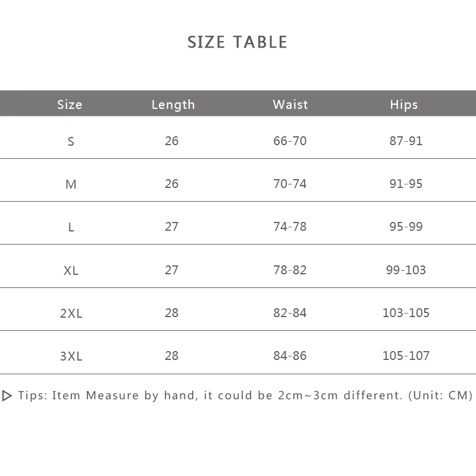The height and width of the screenshot is (476, 476).
Task: Click the 3XL size row label
Action: pos(71,356)
